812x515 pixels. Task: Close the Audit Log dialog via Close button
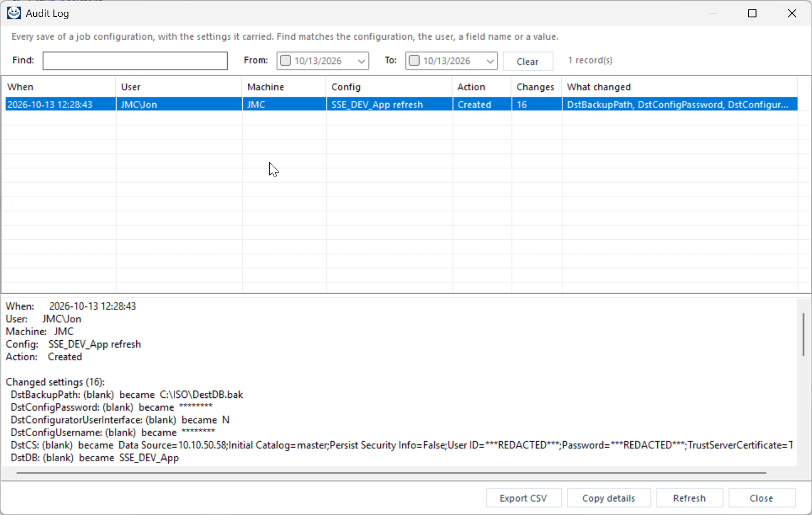pos(761,498)
